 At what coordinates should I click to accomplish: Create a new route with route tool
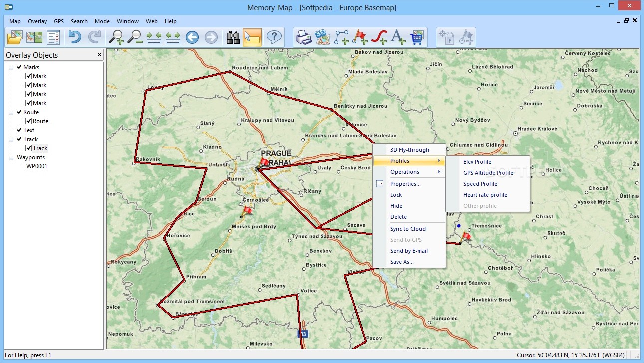click(x=342, y=37)
